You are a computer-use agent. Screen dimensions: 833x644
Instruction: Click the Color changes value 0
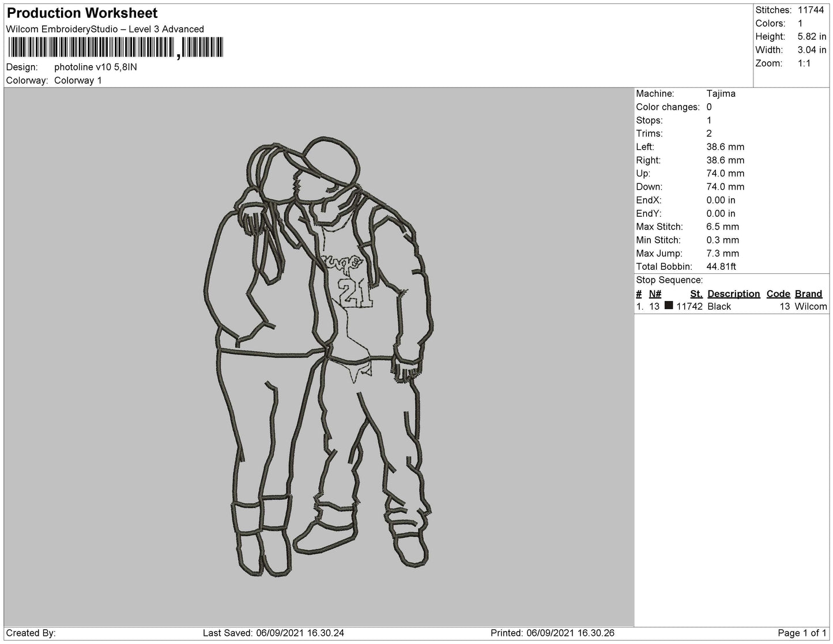(x=709, y=107)
